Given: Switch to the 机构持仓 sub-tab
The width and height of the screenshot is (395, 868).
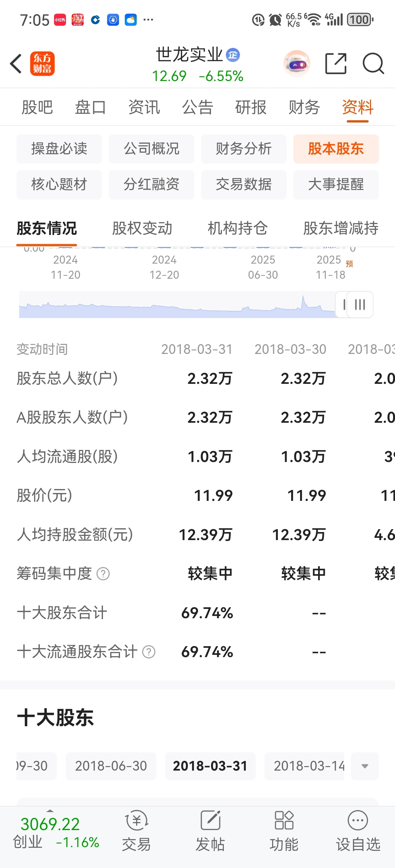Looking at the screenshot, I should (238, 229).
